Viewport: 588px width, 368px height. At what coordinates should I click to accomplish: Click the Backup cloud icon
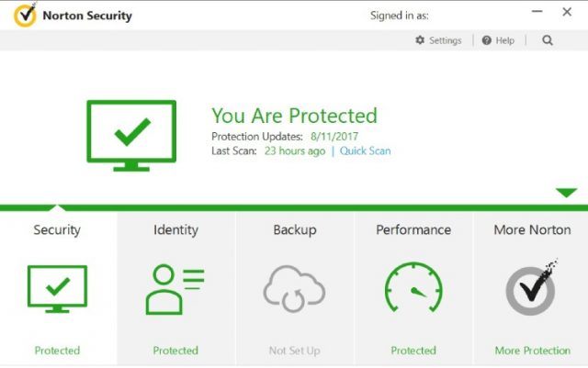tap(294, 289)
